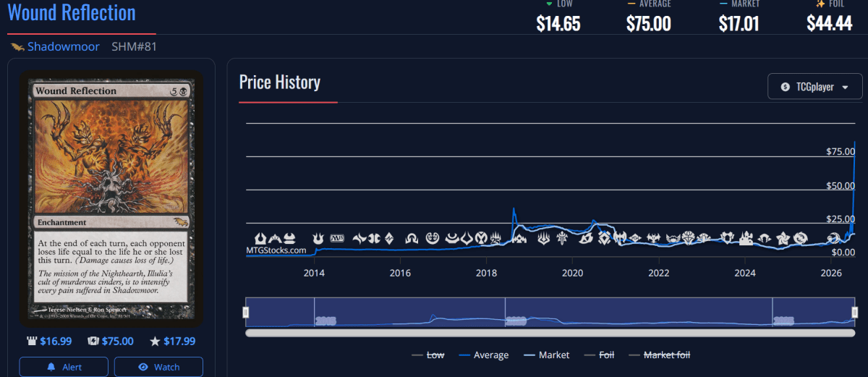Click the Wound Reflection page title
Image resolution: width=868 pixels, height=377 pixels.
[72, 12]
